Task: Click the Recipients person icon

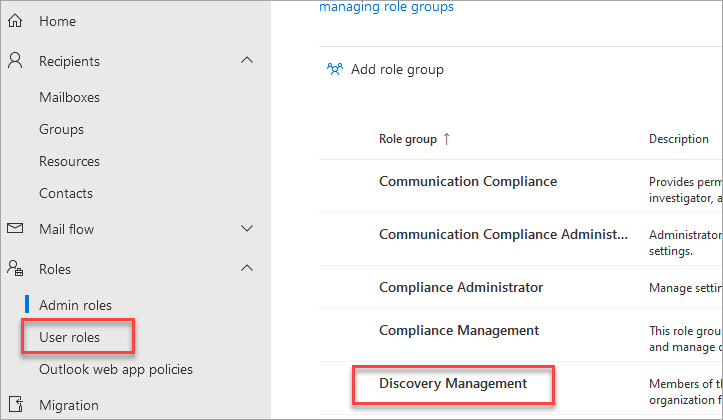Action: pyautogui.click(x=15, y=61)
